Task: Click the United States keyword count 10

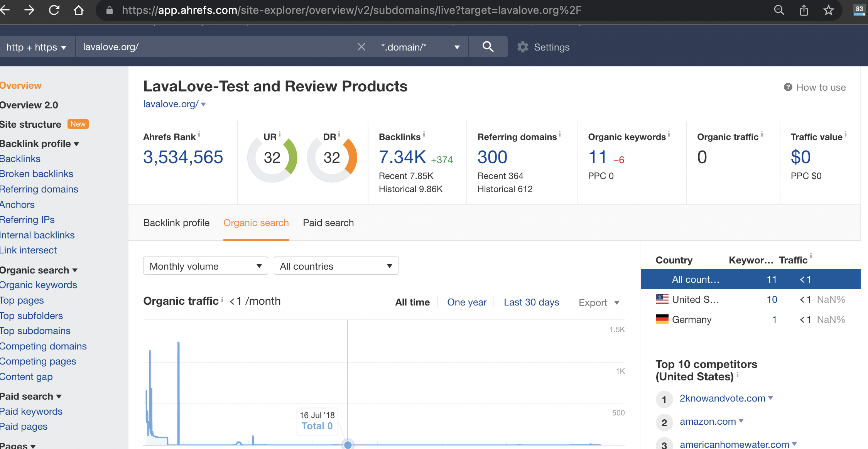Action: [x=772, y=299]
